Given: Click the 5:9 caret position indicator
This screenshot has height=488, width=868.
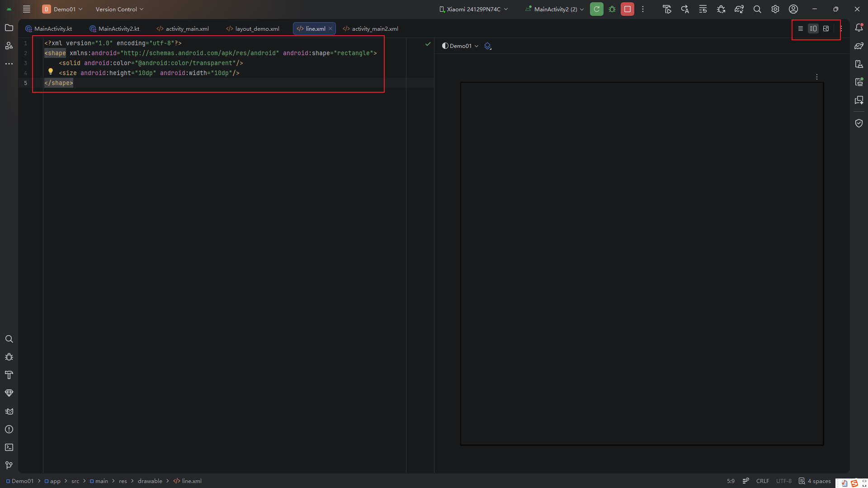Looking at the screenshot, I should point(731,481).
